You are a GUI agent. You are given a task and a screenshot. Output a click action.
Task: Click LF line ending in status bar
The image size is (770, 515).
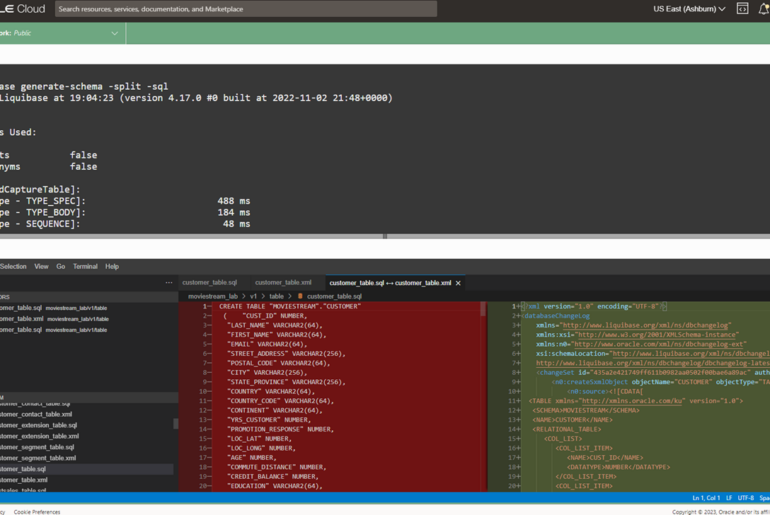tap(729, 498)
